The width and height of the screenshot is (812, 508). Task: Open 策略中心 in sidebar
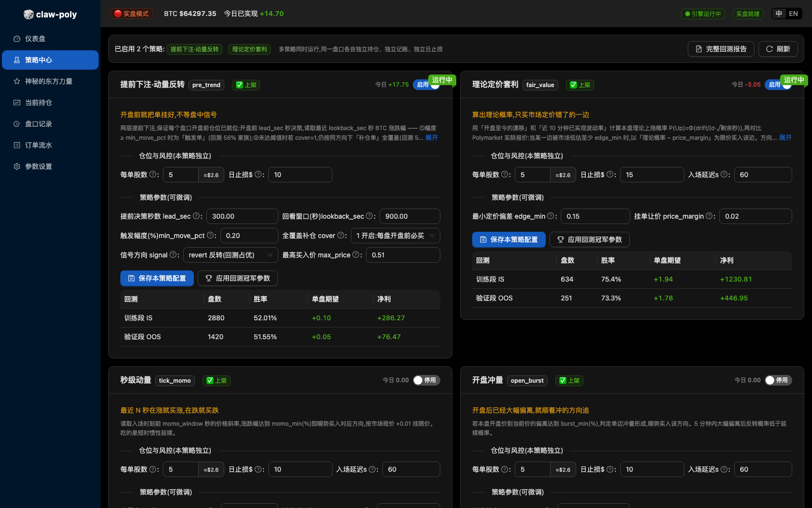50,60
